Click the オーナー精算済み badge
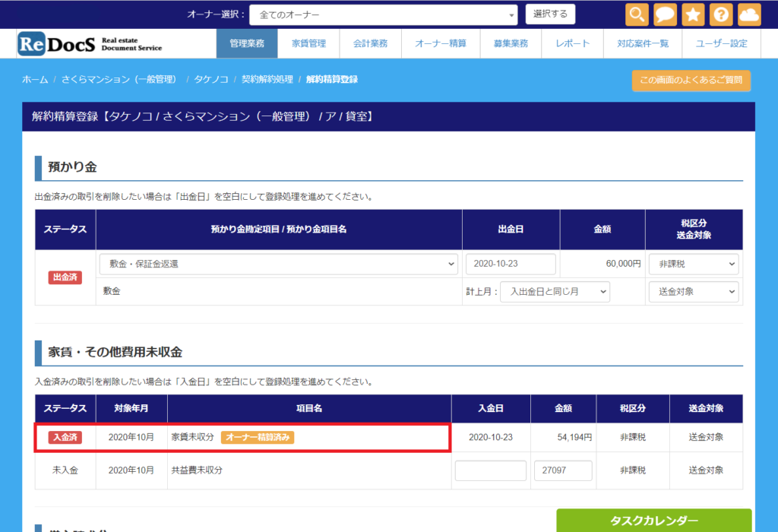 point(258,437)
